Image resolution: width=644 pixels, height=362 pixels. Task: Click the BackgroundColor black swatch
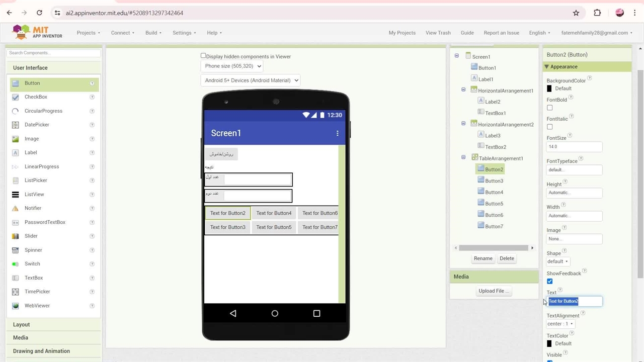[x=549, y=88]
